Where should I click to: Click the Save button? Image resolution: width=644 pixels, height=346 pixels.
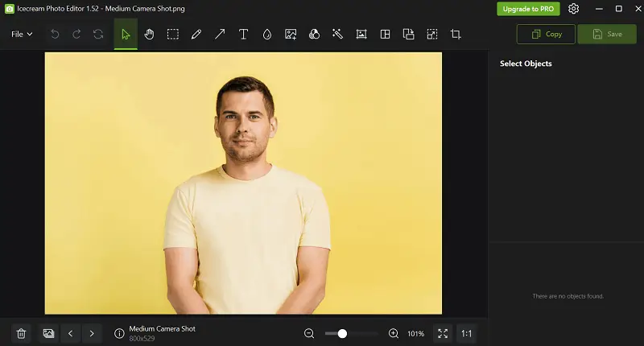coord(607,34)
